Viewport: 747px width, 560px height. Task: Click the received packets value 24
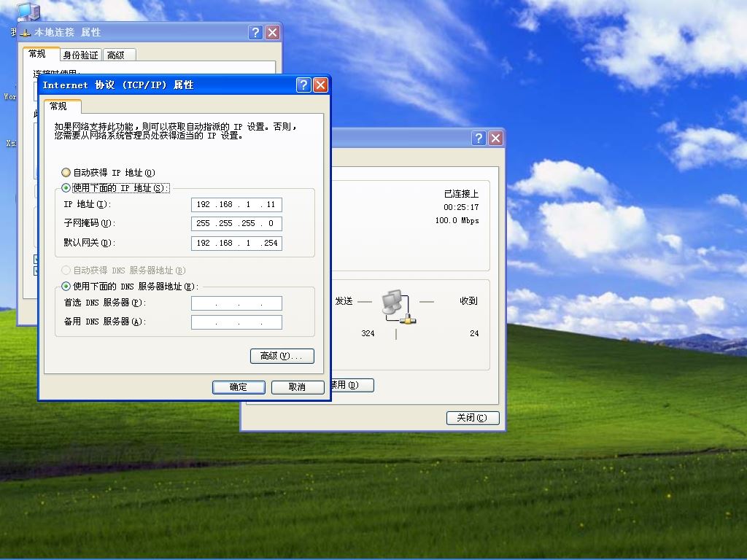tap(474, 333)
